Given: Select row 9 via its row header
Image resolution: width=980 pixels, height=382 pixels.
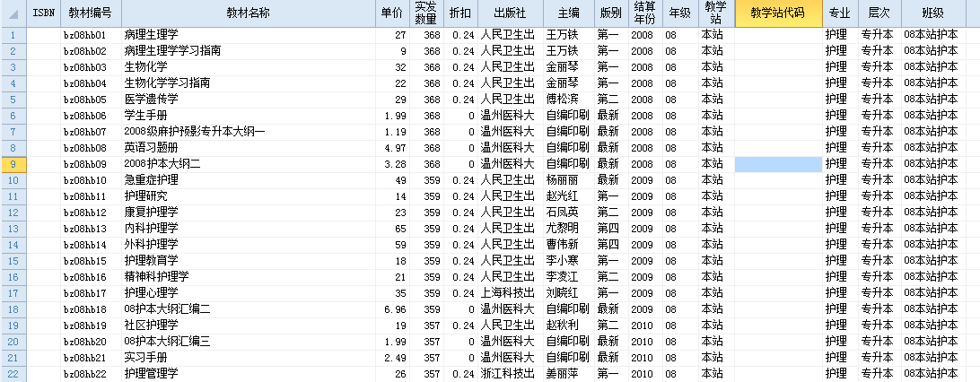Looking at the screenshot, I should coord(13,164).
